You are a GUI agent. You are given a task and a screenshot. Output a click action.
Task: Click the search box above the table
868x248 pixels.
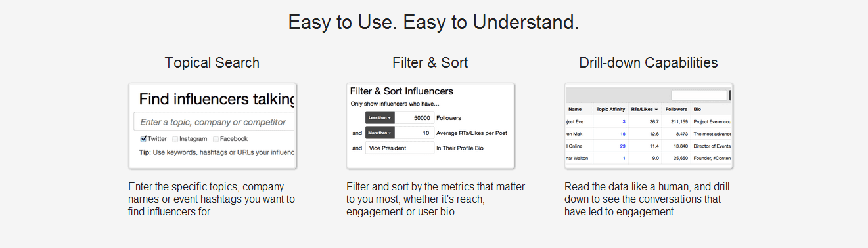pyautogui.click(x=699, y=95)
